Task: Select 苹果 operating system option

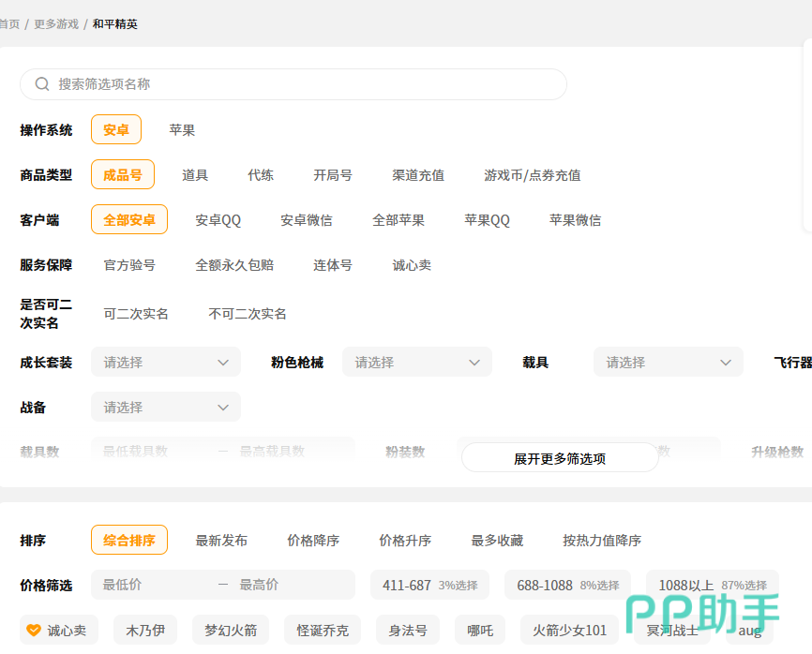Action: (x=182, y=130)
